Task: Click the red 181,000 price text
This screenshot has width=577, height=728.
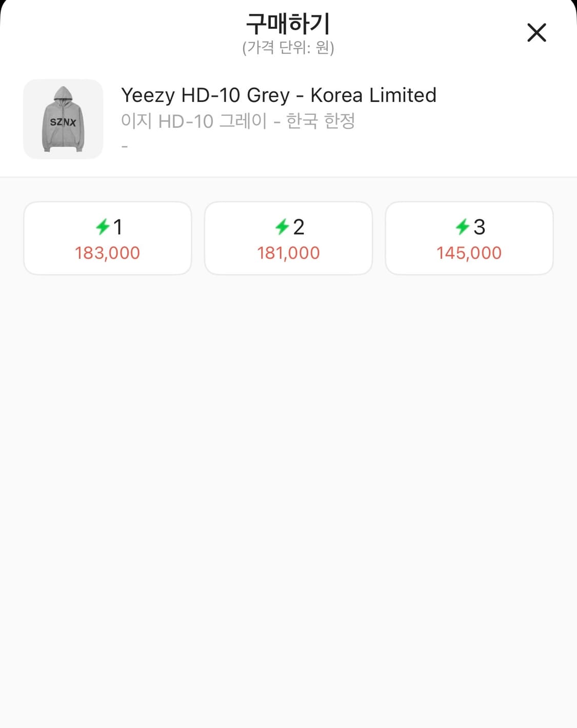Action: pyautogui.click(x=288, y=253)
